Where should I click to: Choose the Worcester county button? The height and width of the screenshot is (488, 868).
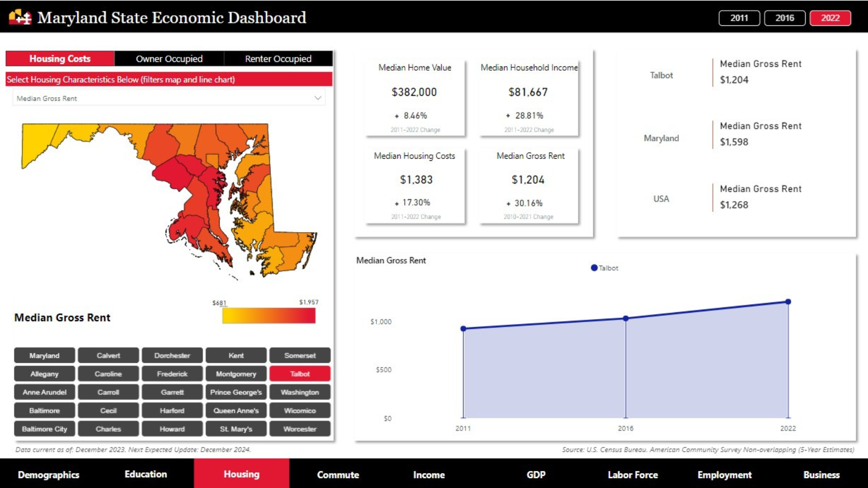(300, 429)
